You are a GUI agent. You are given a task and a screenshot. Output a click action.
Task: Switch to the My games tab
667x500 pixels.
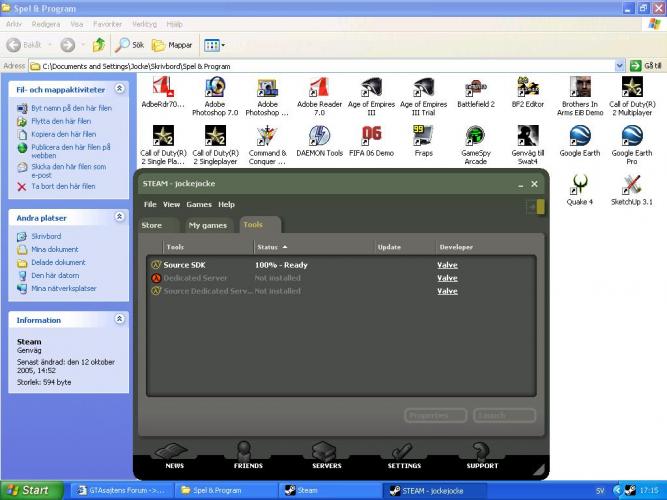pyautogui.click(x=208, y=225)
